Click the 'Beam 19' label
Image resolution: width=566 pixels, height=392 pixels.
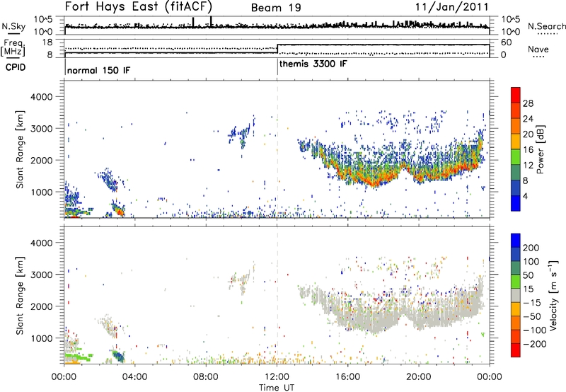[x=276, y=8]
